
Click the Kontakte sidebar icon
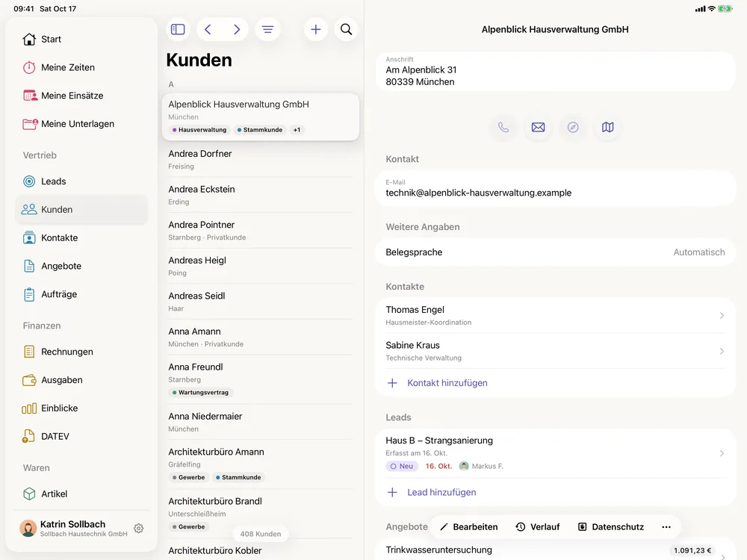click(x=29, y=237)
